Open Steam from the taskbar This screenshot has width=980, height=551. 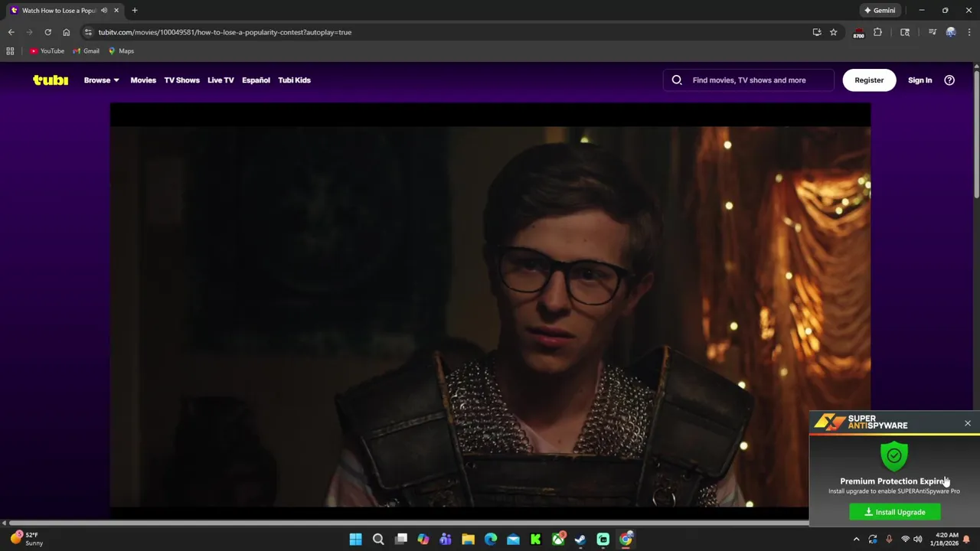pos(580,540)
